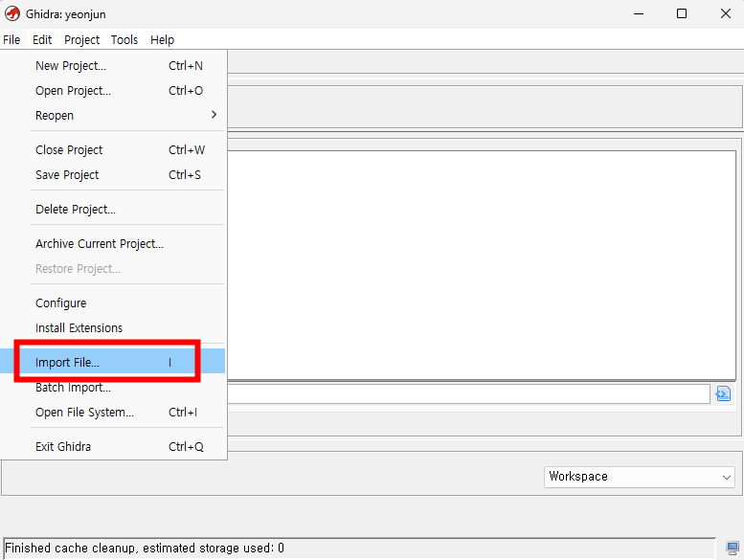Select Open Project... menu entry
744x560 pixels.
click(x=113, y=91)
